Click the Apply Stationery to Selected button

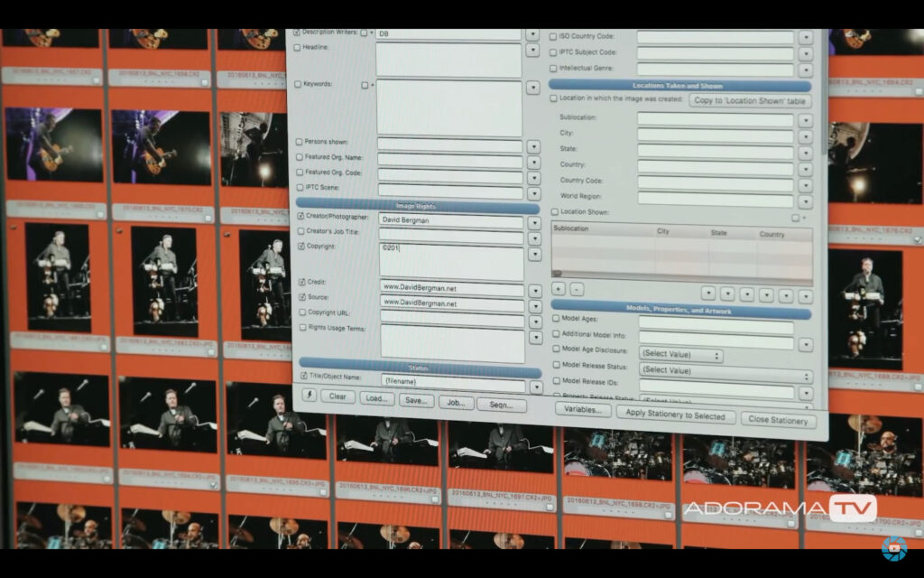coord(675,415)
